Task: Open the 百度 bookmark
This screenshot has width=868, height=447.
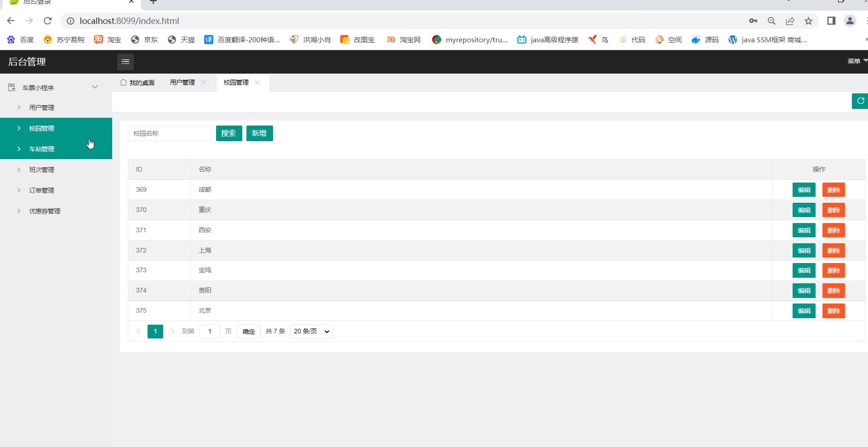Action: 21,40
